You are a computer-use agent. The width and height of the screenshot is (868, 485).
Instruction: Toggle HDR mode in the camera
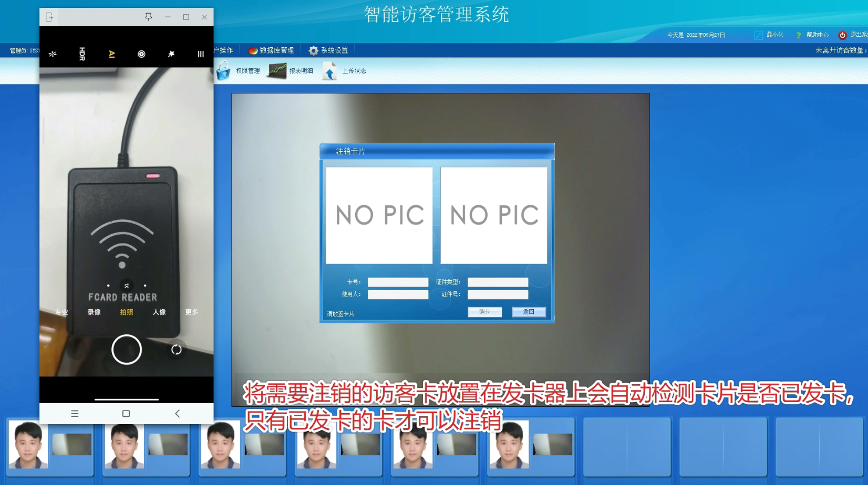click(82, 54)
